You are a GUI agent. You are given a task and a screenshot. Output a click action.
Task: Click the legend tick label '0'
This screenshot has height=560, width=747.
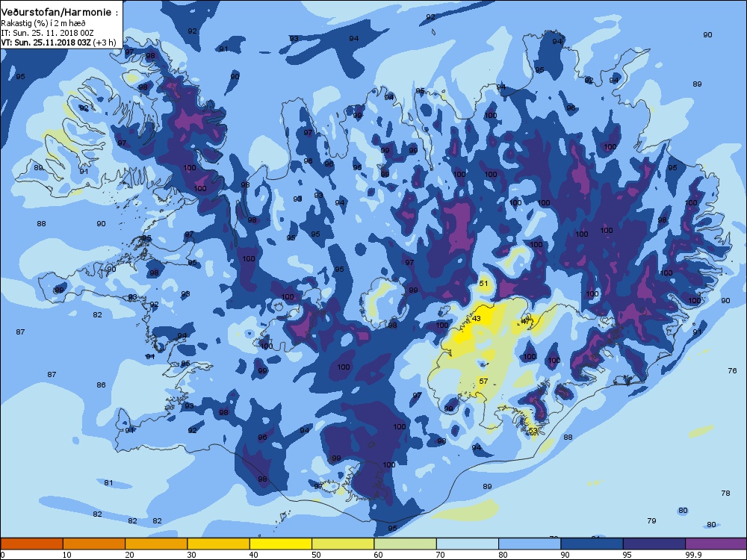3,555
